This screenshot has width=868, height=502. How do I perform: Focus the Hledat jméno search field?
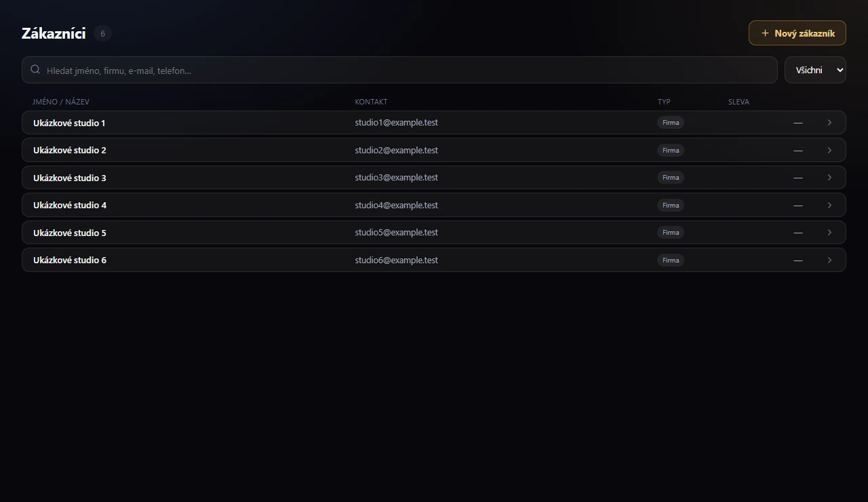[x=399, y=70]
